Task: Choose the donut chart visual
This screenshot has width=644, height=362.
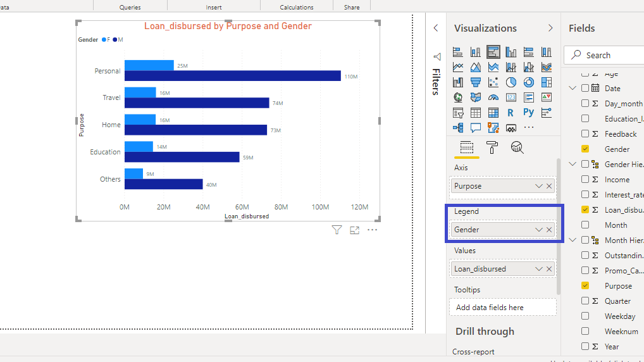Action: click(x=529, y=82)
